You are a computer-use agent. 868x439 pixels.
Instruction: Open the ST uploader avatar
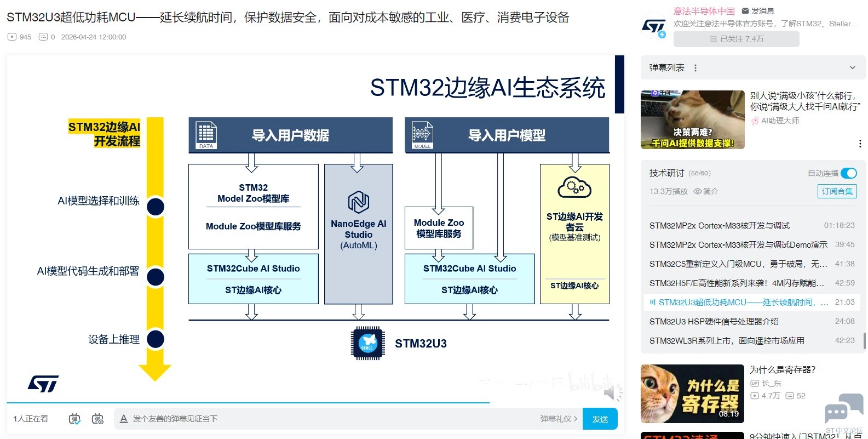click(653, 26)
